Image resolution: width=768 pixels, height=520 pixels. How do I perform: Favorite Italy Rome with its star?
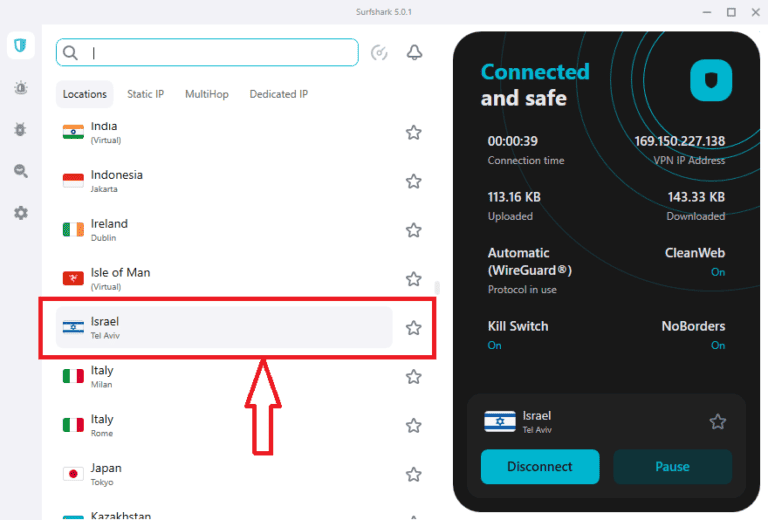pos(413,425)
